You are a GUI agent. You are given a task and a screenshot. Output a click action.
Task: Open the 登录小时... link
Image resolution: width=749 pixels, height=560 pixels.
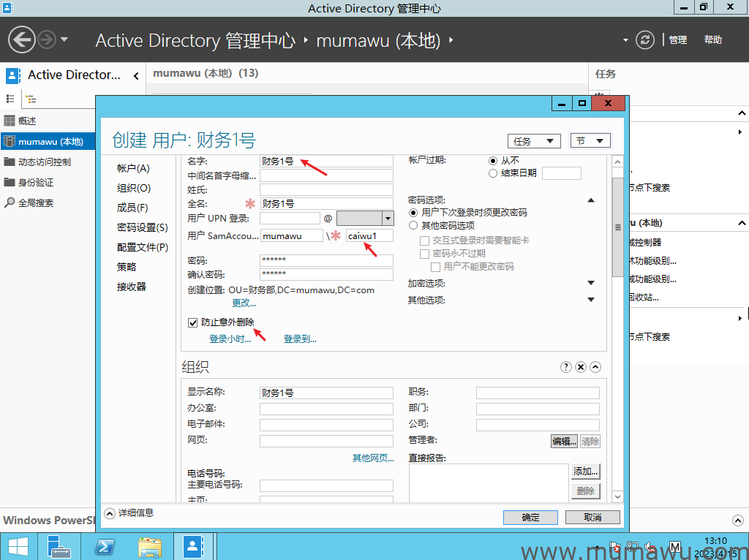[x=230, y=339]
